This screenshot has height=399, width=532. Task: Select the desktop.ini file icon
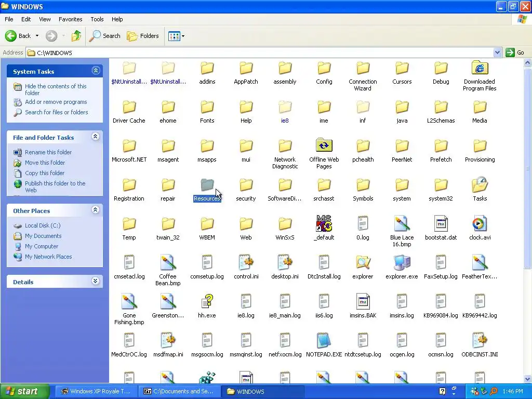click(285, 262)
